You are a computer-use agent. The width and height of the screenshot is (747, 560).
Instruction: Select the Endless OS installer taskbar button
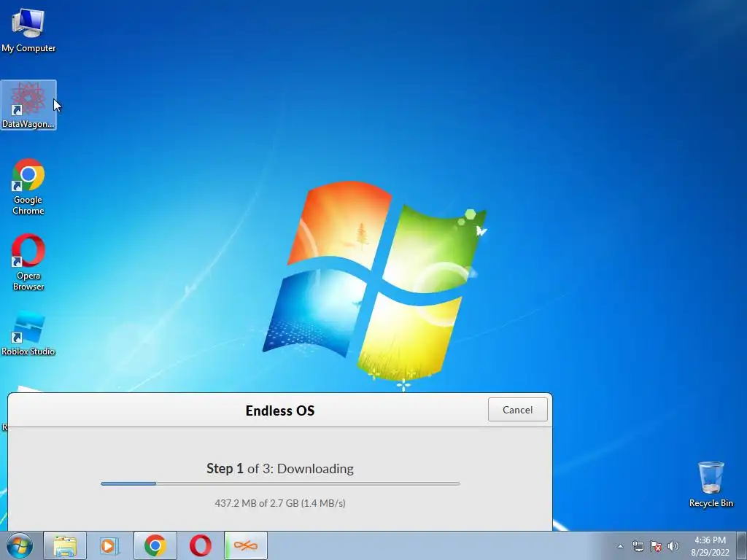point(246,545)
